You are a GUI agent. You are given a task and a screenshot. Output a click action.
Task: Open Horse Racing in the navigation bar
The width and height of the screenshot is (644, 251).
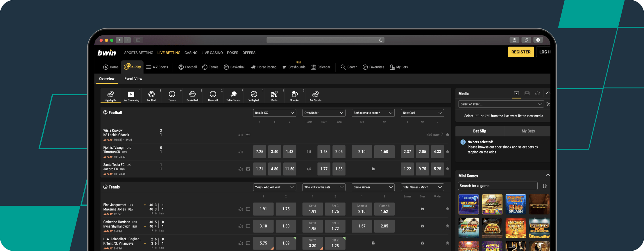264,67
